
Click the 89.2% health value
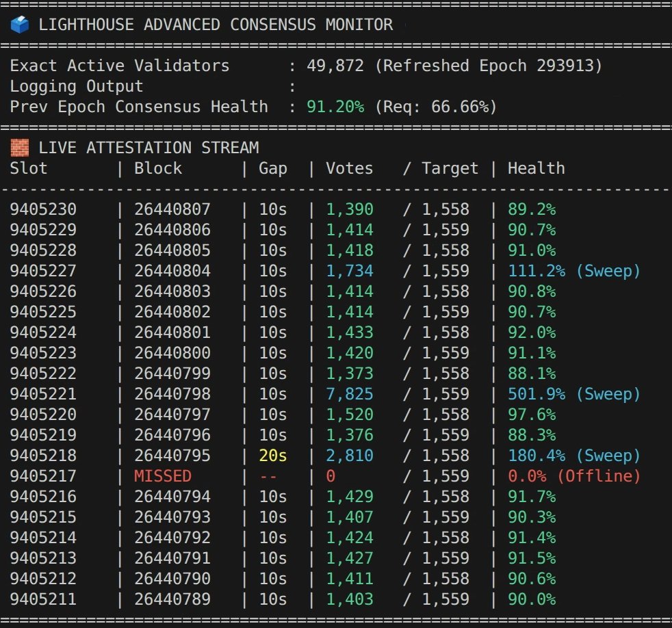click(532, 209)
